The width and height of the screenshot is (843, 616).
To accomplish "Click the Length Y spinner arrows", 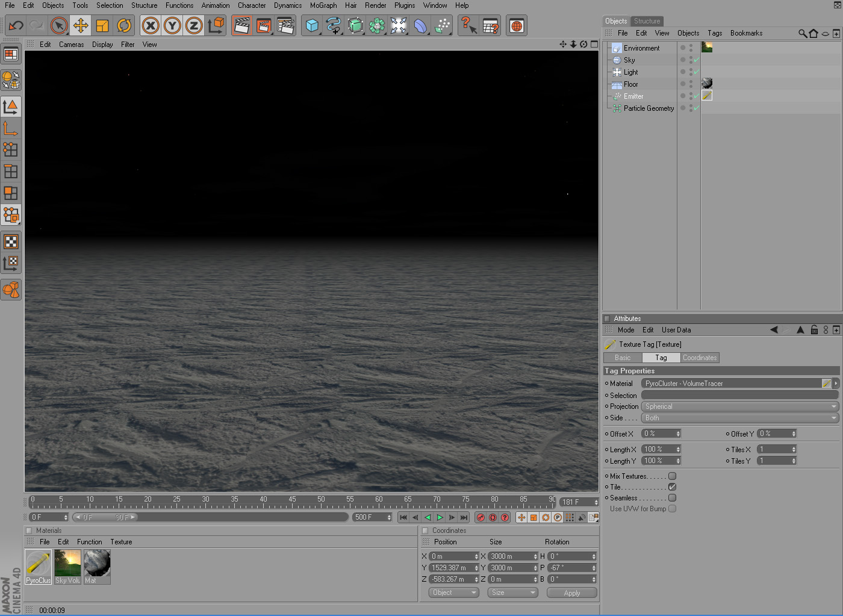I will point(678,461).
